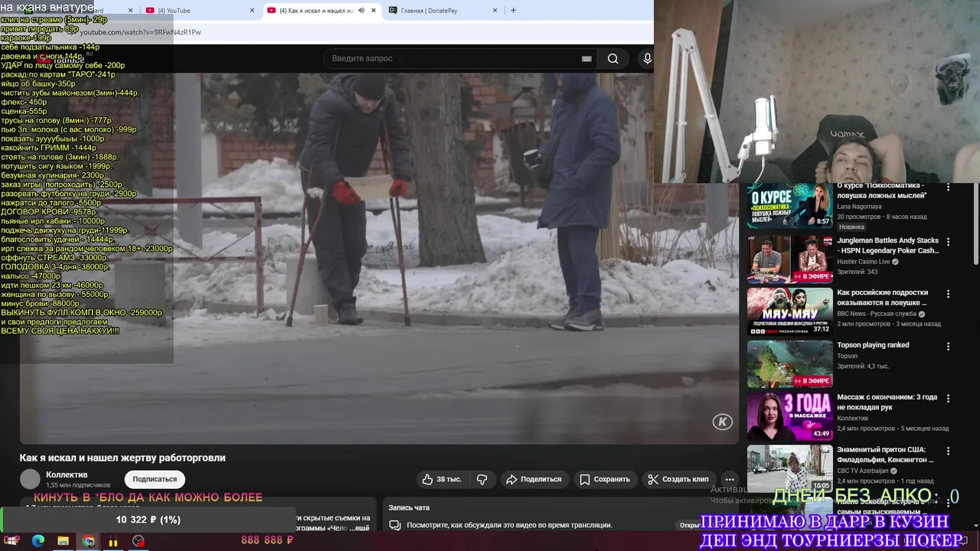This screenshot has height=551, width=980.
Task: Save the video with Сохранить
Action: pos(605,479)
